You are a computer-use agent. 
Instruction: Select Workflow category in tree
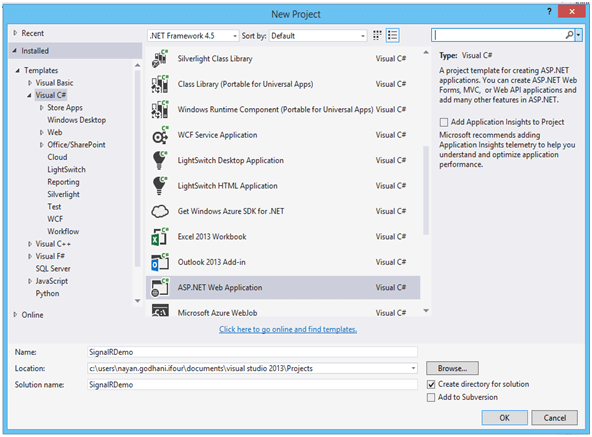(63, 231)
